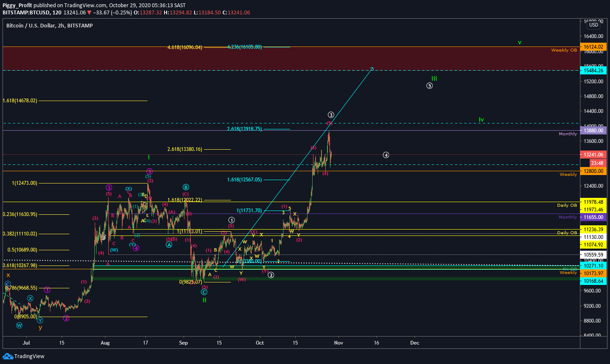Click the orange 10173.97 price label
The image size is (610, 364).
coord(593,274)
